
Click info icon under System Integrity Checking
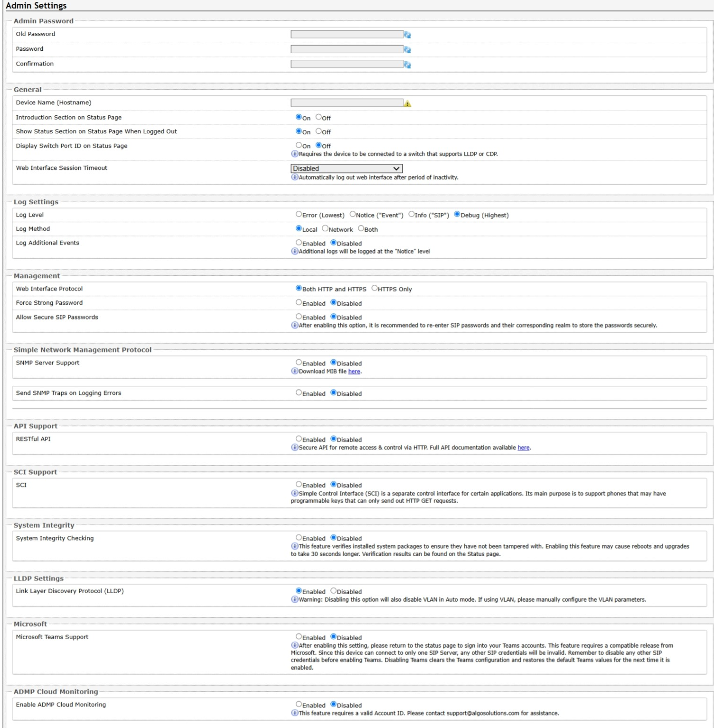pos(294,546)
